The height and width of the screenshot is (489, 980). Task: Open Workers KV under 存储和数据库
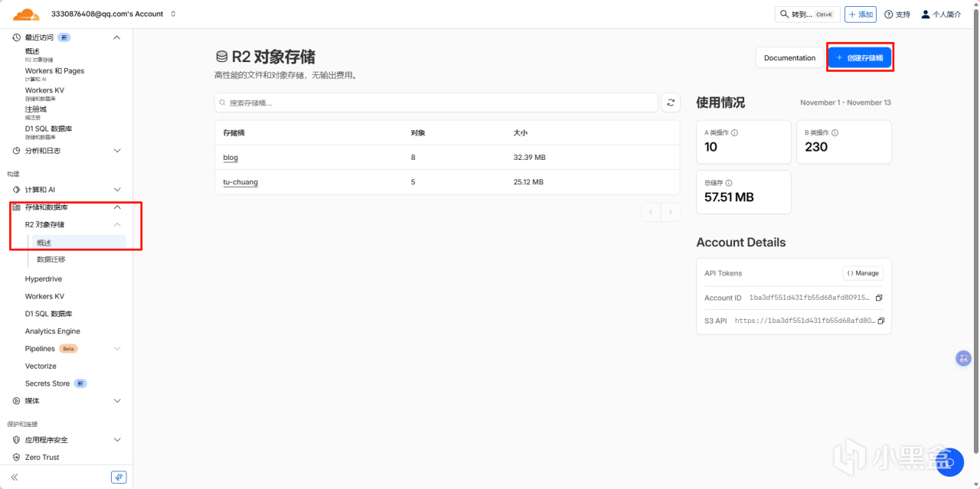click(x=44, y=296)
